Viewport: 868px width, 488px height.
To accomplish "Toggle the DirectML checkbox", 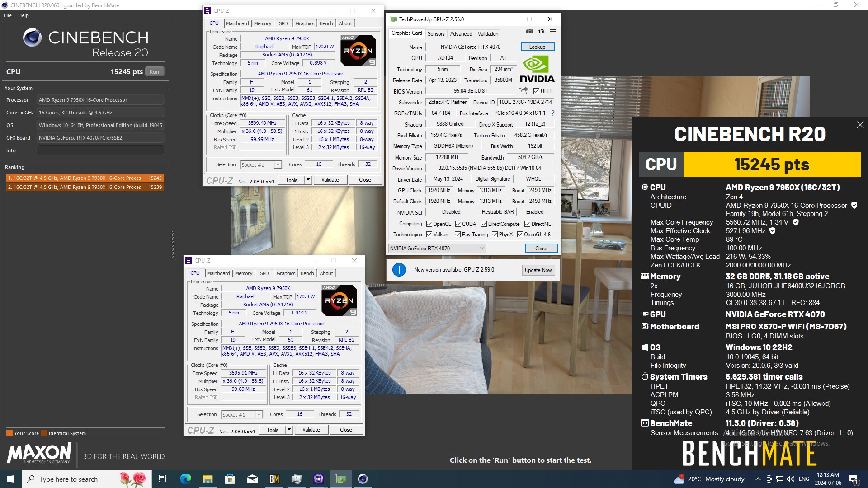I will (x=527, y=224).
